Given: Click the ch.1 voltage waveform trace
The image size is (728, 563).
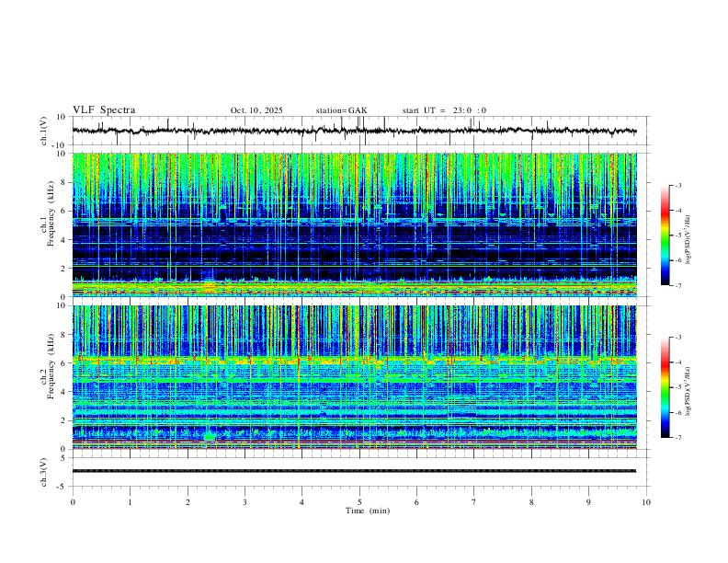Looking at the screenshot, I should [354, 131].
